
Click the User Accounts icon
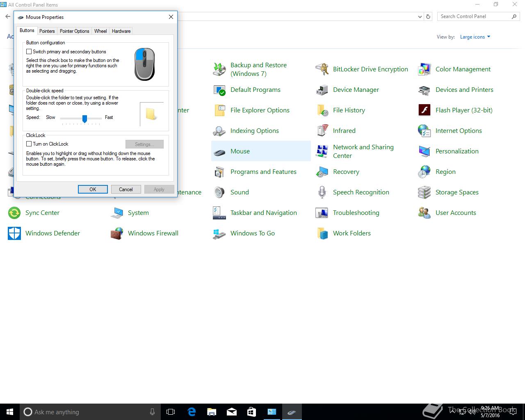click(x=425, y=213)
